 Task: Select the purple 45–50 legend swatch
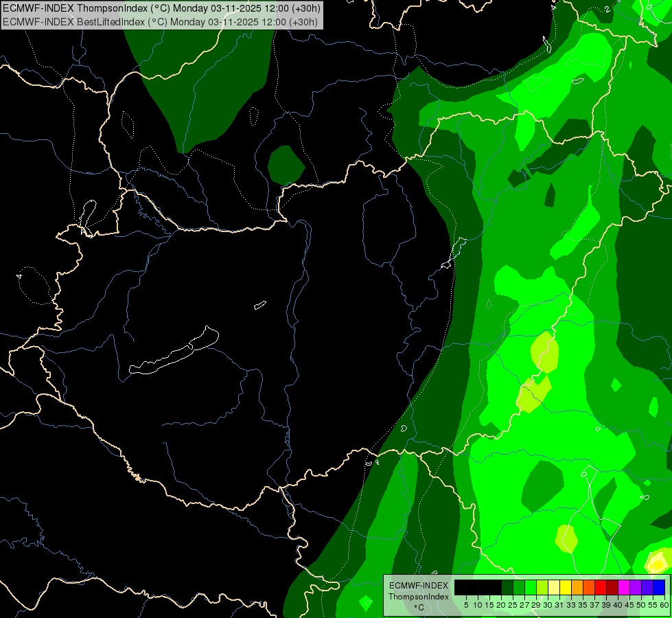(636, 587)
